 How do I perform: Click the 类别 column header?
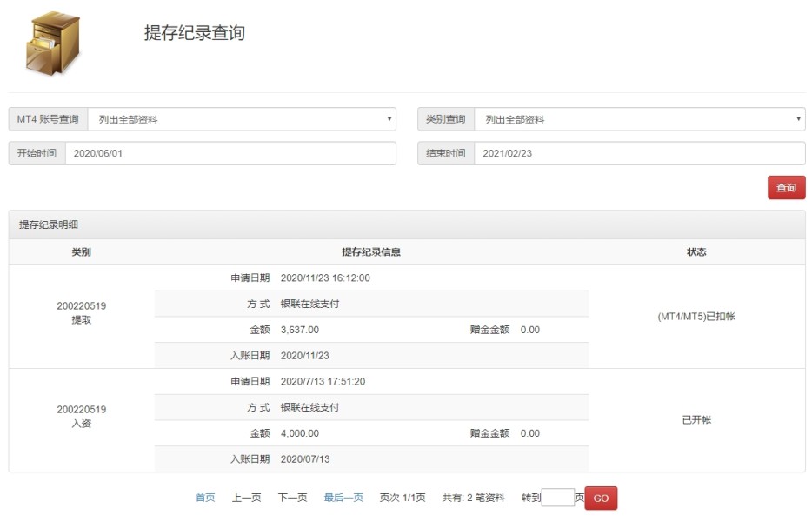click(x=81, y=252)
